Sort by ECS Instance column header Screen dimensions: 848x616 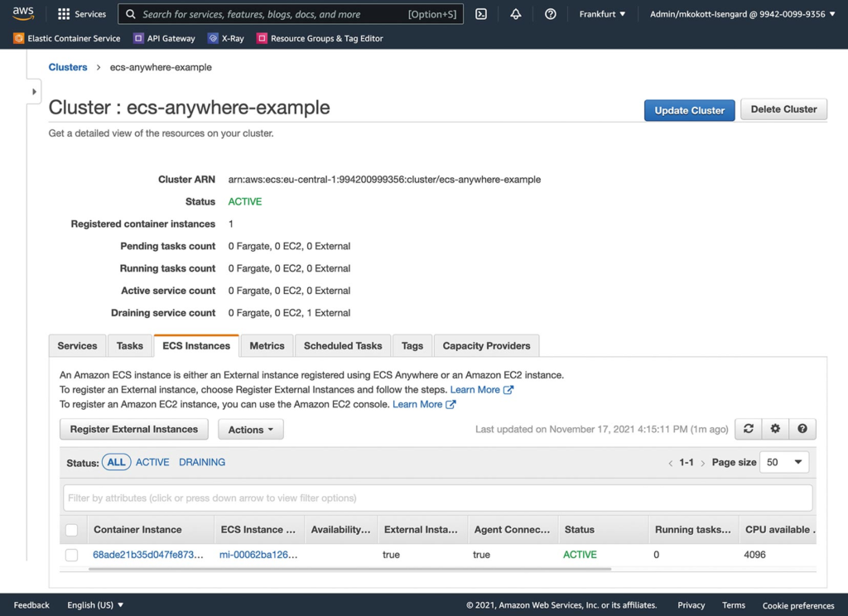tap(258, 529)
